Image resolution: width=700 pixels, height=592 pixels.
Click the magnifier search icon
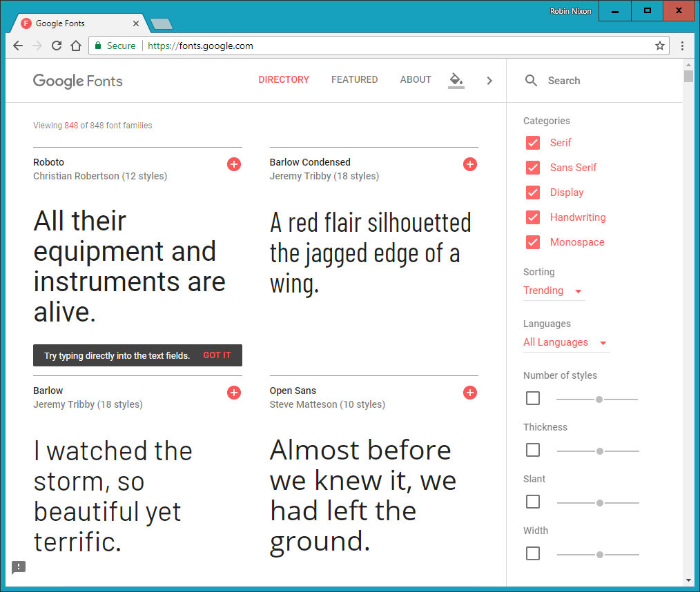pyautogui.click(x=531, y=80)
